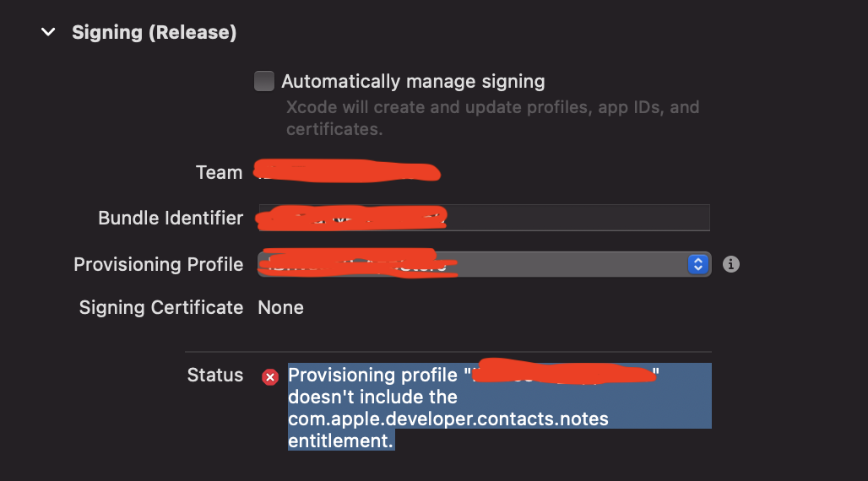The width and height of the screenshot is (868, 481).
Task: Click inside the Bundle Identifier text field
Action: coord(484,218)
